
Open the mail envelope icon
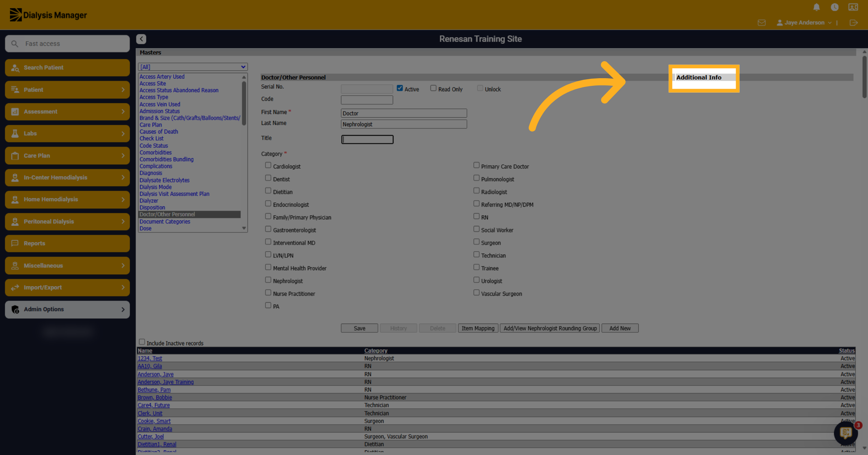coord(761,22)
